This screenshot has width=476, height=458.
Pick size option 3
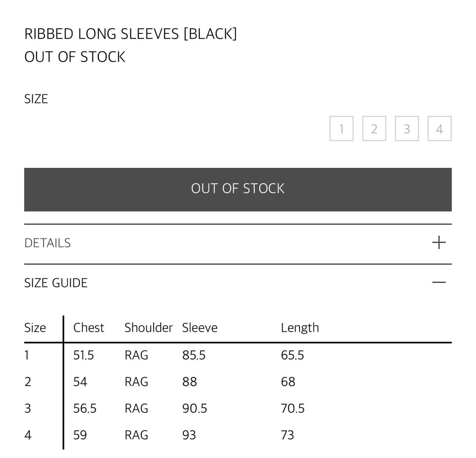click(407, 129)
